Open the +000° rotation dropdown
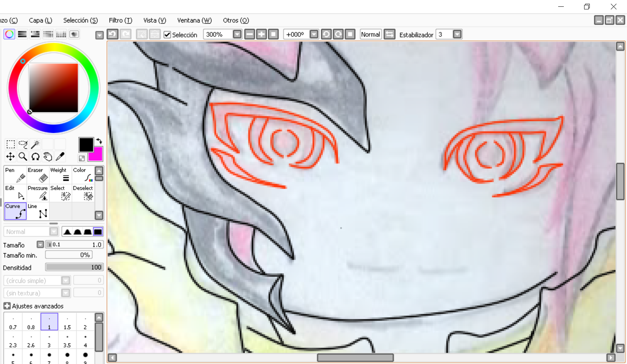The width and height of the screenshot is (627, 364). (x=314, y=35)
